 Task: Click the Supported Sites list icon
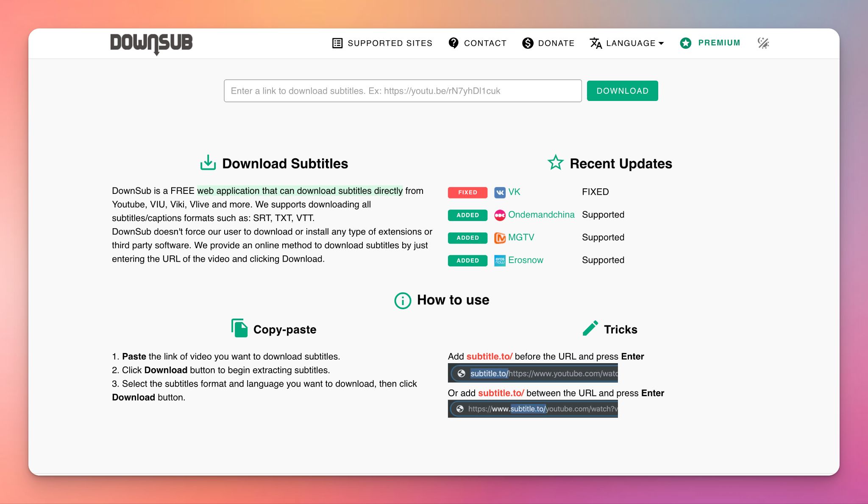coord(337,43)
